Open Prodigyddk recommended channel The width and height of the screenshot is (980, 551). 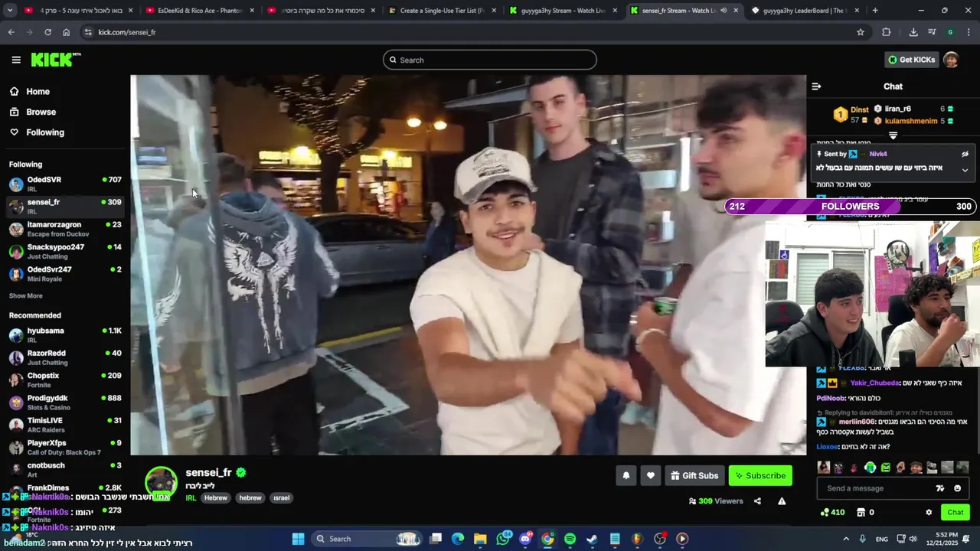click(64, 403)
